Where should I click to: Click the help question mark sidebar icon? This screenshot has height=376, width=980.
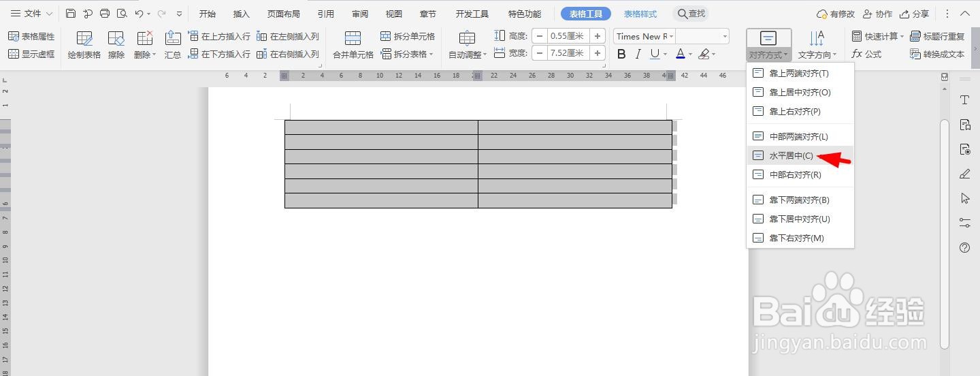[x=964, y=248]
